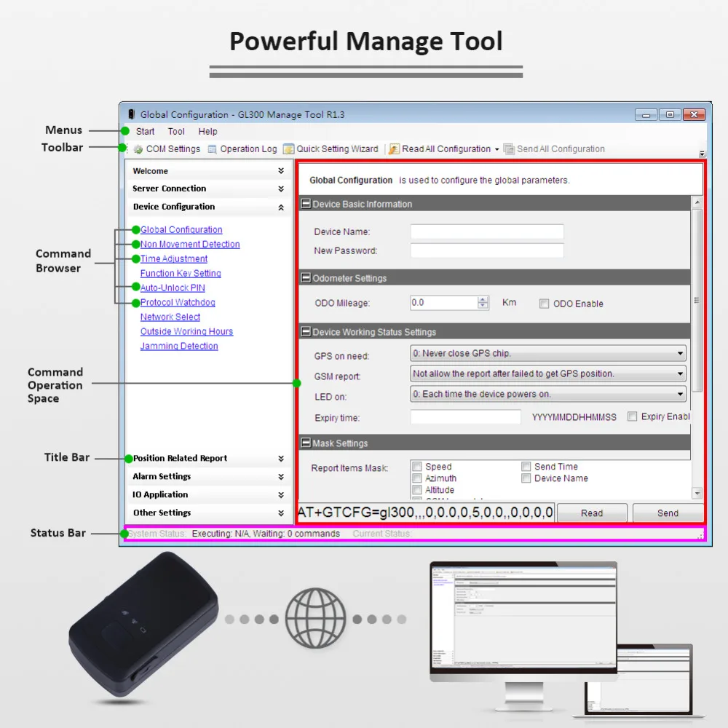Open Auto-Unlock PIN link

pos(173,288)
